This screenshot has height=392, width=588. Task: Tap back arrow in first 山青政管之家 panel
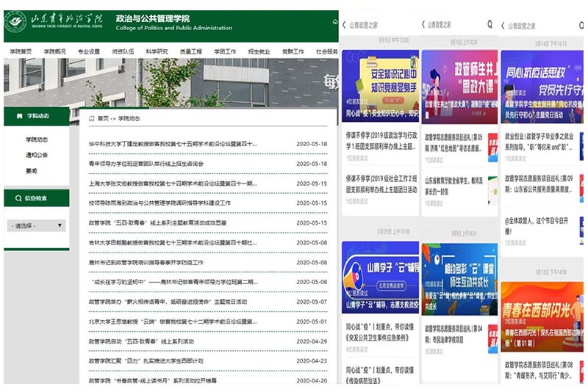pos(344,26)
